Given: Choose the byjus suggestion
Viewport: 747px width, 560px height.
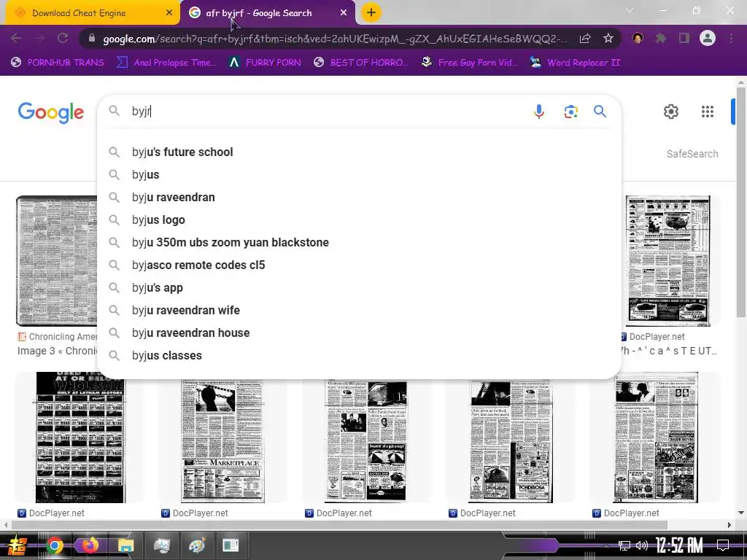Looking at the screenshot, I should pos(359,175).
